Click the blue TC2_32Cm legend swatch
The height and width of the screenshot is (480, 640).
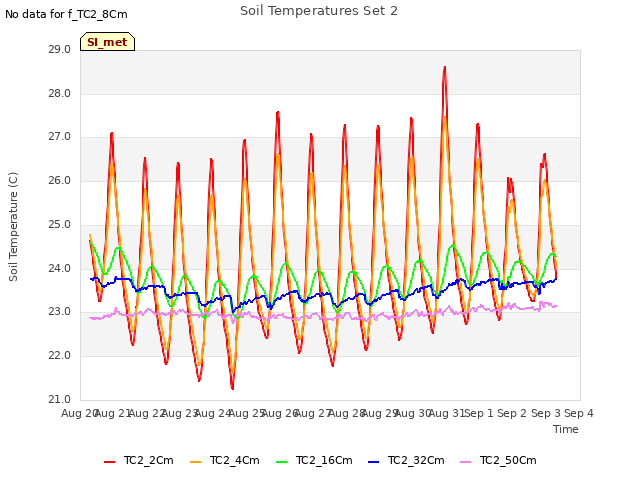click(x=373, y=462)
